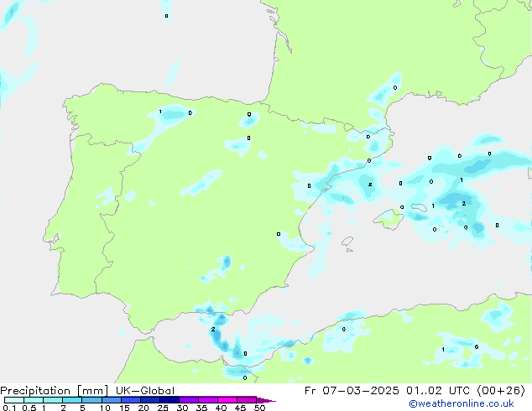The image size is (532, 411).
Task: Click the '(00+26)' forecast offset text
Action: (x=501, y=391)
